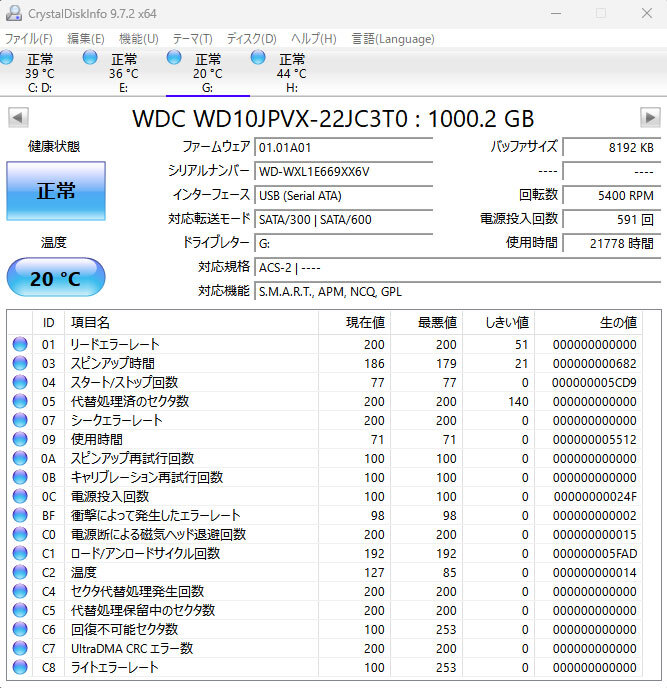Open the ファイル(F) menu
The image size is (667, 688).
29,39
